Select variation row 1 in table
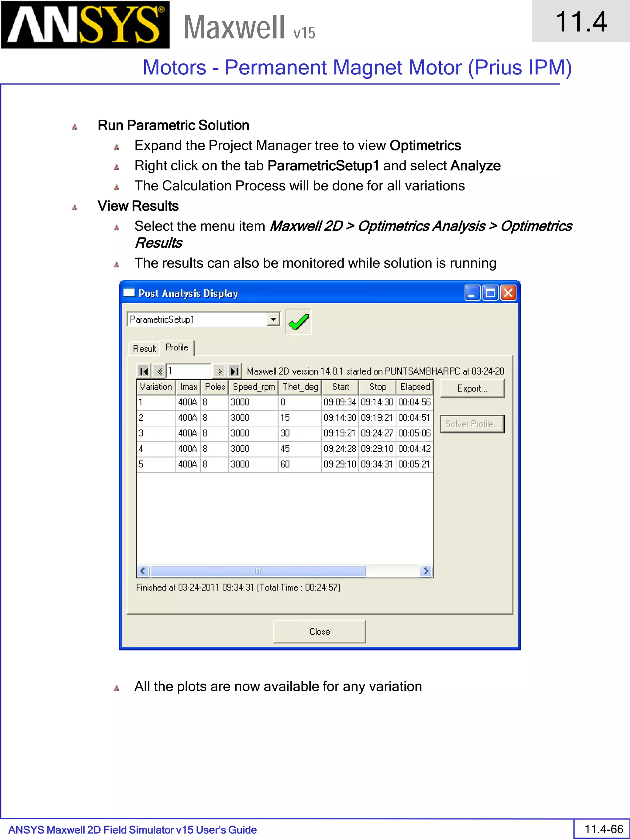Screen dimensions: 630x840 [285, 402]
